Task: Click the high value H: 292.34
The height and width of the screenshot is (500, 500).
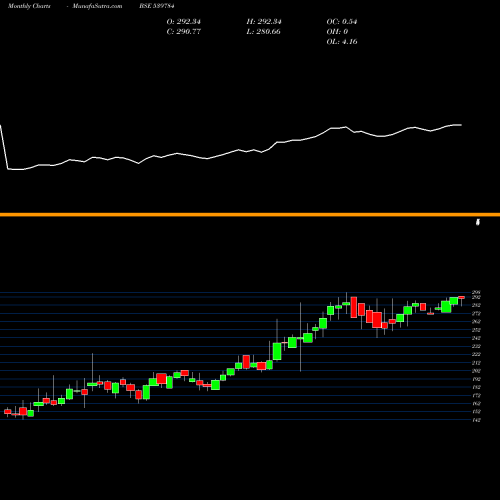Action: click(264, 22)
